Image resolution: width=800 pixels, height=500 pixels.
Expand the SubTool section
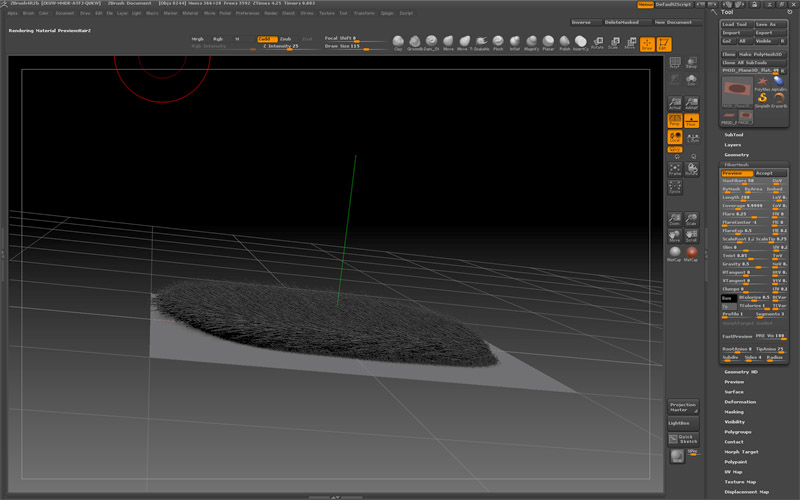click(734, 135)
